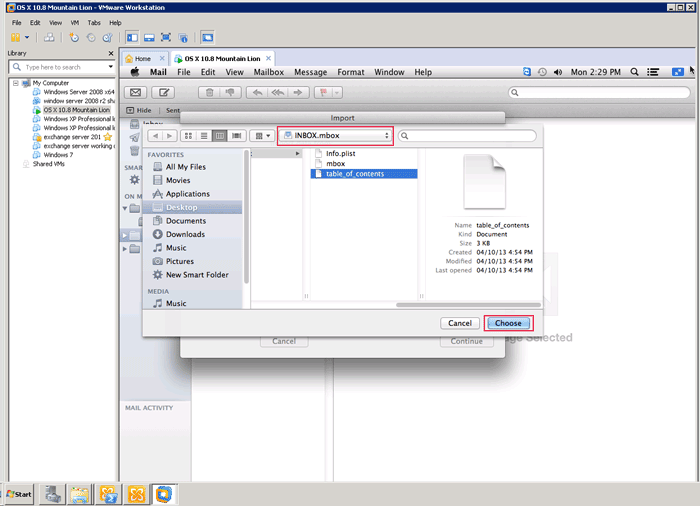This screenshot has height=506, width=700.
Task: Click VMware full screen mode icon
Action: point(166,38)
